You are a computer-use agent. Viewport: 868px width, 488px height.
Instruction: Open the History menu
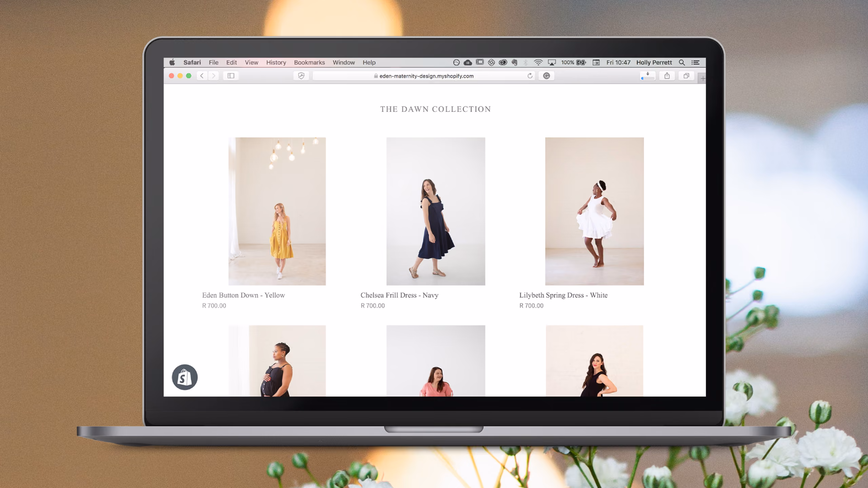276,62
